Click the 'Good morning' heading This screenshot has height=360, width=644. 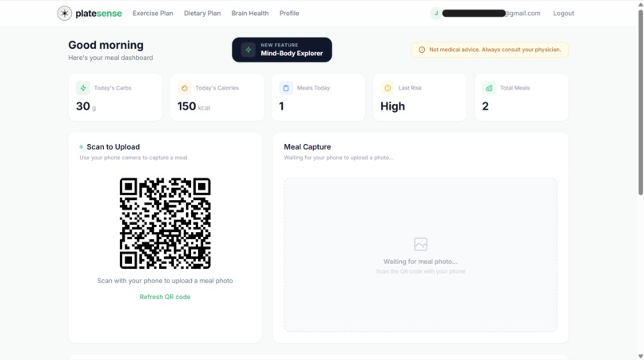click(x=106, y=45)
